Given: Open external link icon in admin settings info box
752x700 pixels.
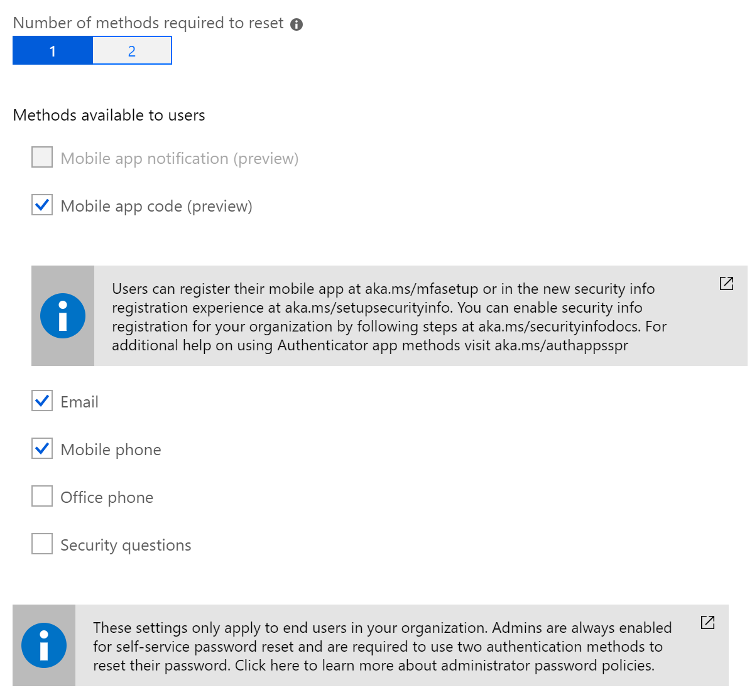Looking at the screenshot, I should (707, 622).
